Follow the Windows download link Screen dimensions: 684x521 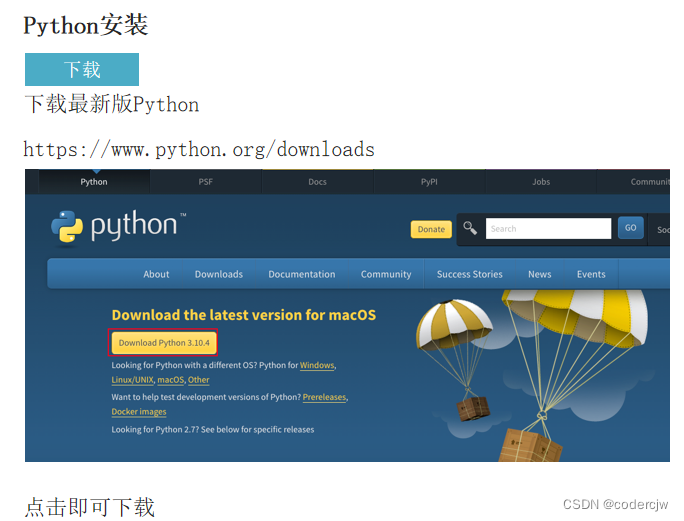(317, 365)
